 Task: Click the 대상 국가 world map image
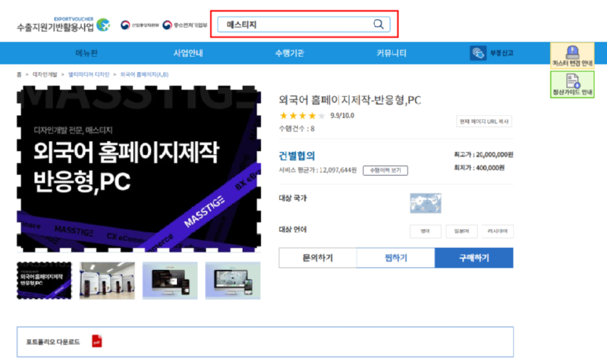[x=426, y=203]
